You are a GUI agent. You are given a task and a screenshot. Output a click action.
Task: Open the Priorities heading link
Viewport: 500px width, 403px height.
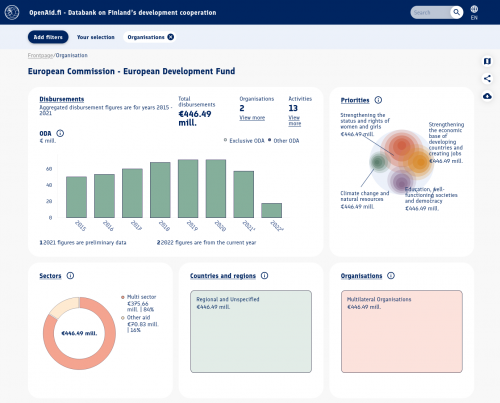[x=355, y=100]
